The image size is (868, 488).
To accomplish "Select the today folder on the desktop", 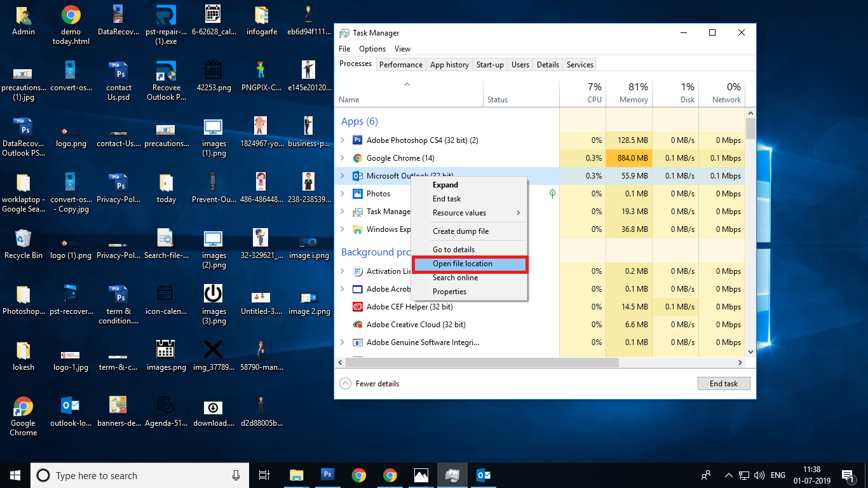I will 166,188.
